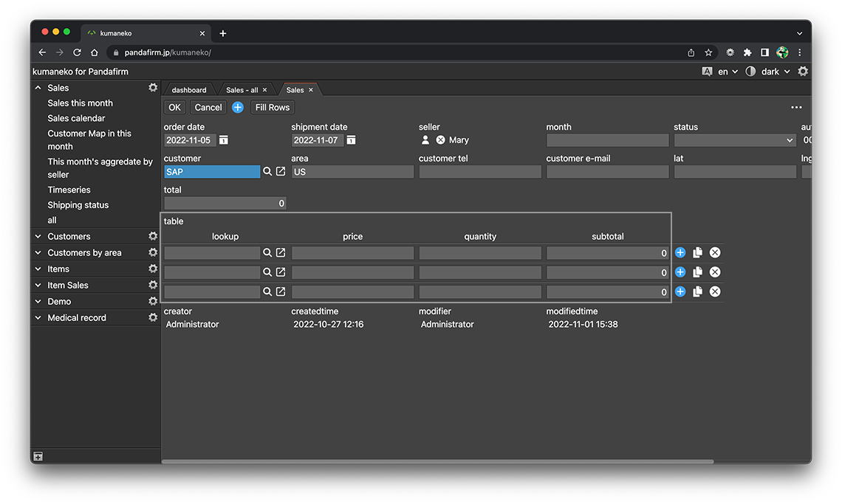Click the area input field

pos(352,172)
